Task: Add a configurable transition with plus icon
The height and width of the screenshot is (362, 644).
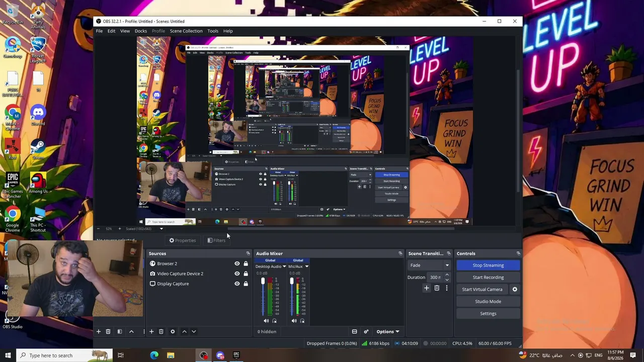Action: coord(427,288)
